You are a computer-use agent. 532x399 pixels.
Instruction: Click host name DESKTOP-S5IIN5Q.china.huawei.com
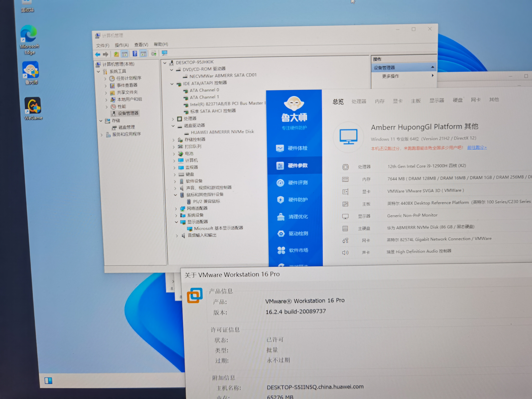(x=315, y=387)
